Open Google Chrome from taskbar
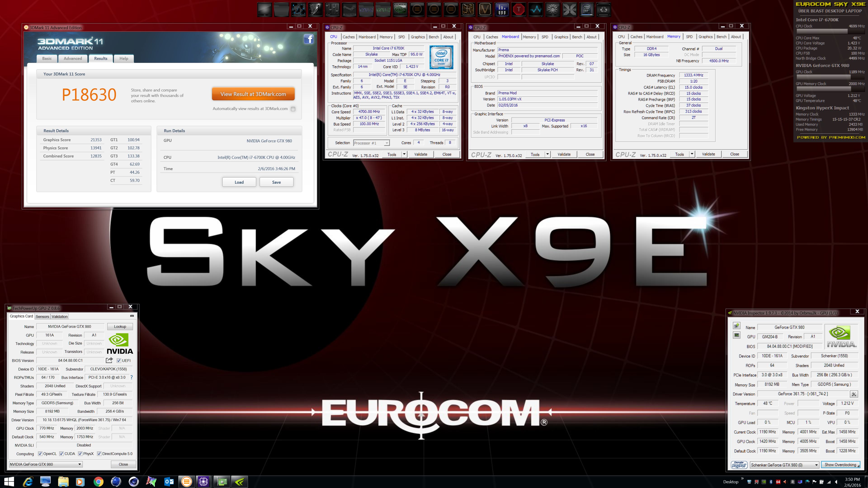Viewport: 868px width, 488px height. coord(98,482)
